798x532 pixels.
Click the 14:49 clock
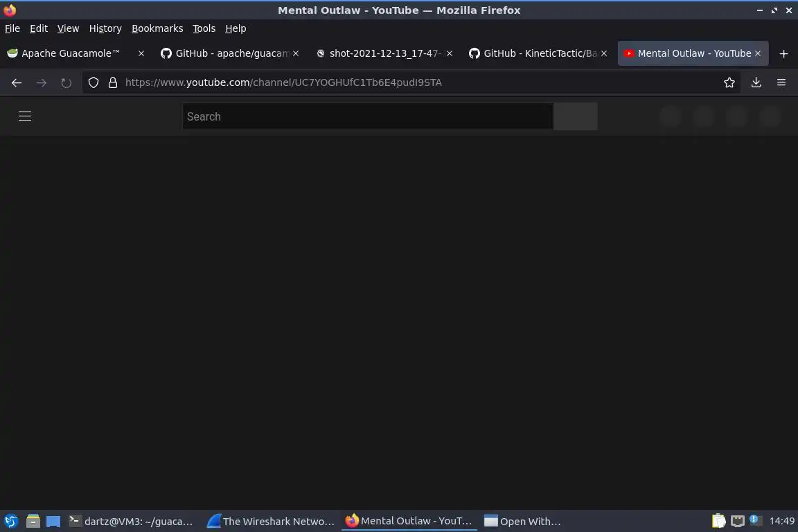coord(781,521)
